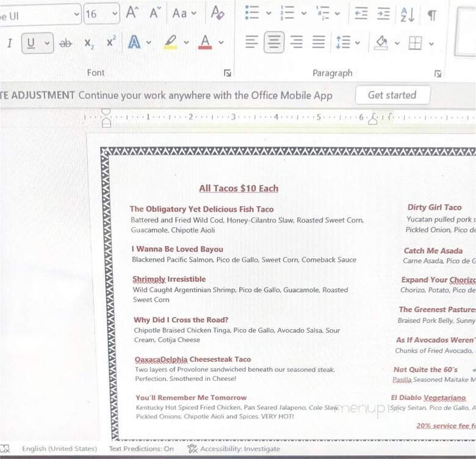Apply paragraph shading fill
The width and height of the screenshot is (476, 459).
pos(381,43)
